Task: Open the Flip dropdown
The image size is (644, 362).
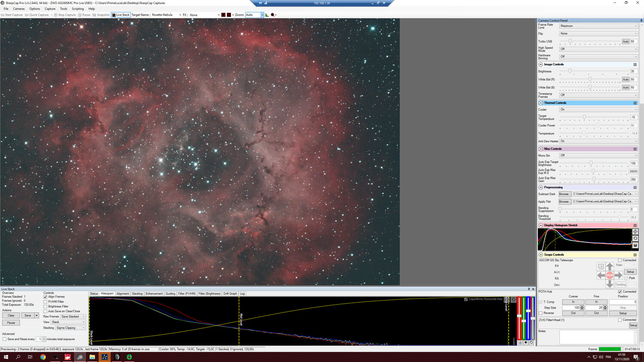Action: (598, 33)
